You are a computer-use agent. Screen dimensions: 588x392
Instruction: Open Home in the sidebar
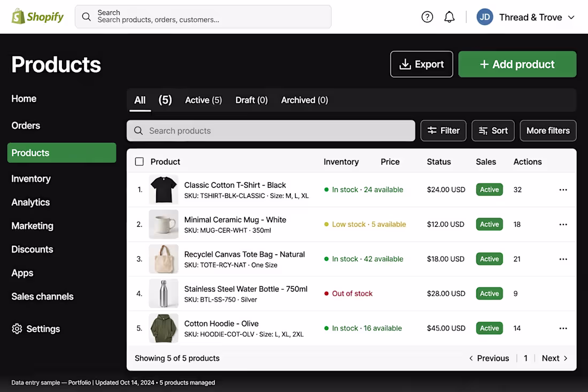(24, 98)
